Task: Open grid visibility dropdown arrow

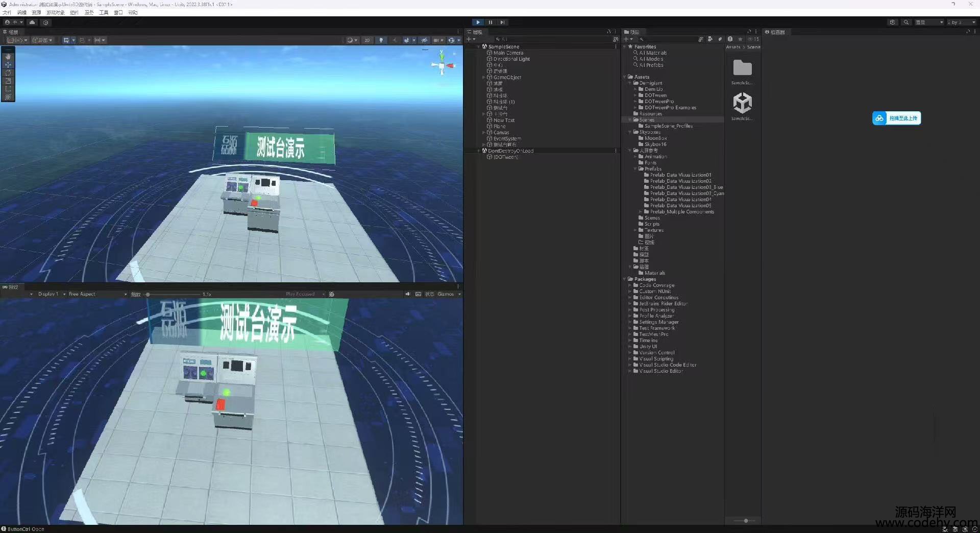Action: (73, 40)
